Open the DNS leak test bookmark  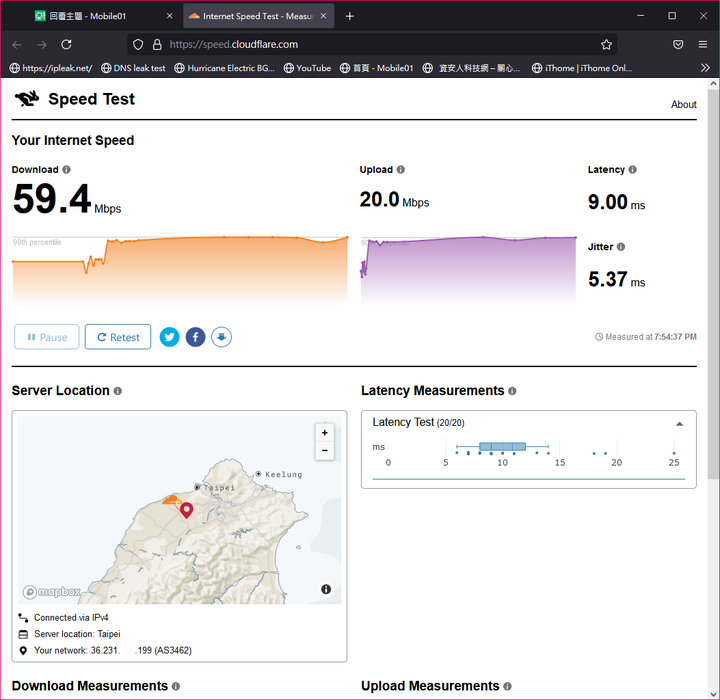(133, 68)
